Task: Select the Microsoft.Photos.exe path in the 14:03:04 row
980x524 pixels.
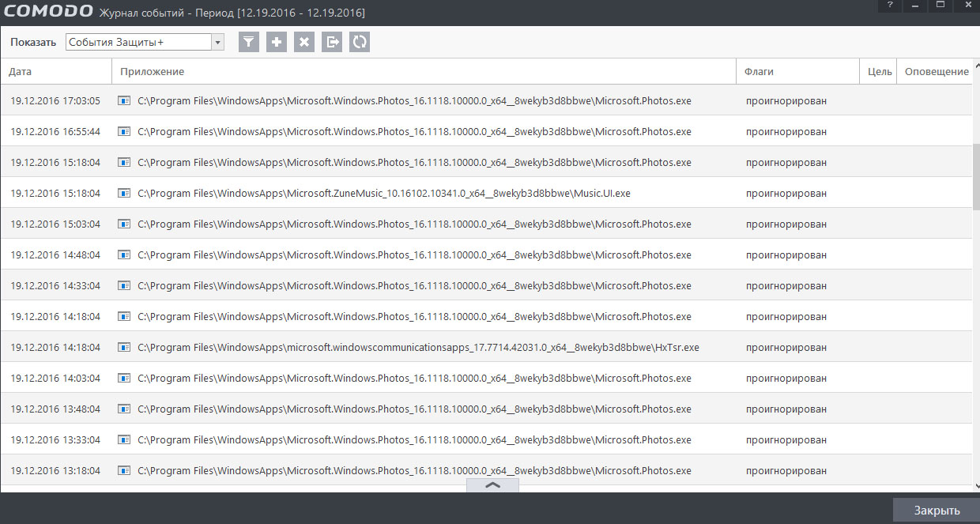Action: click(x=414, y=378)
